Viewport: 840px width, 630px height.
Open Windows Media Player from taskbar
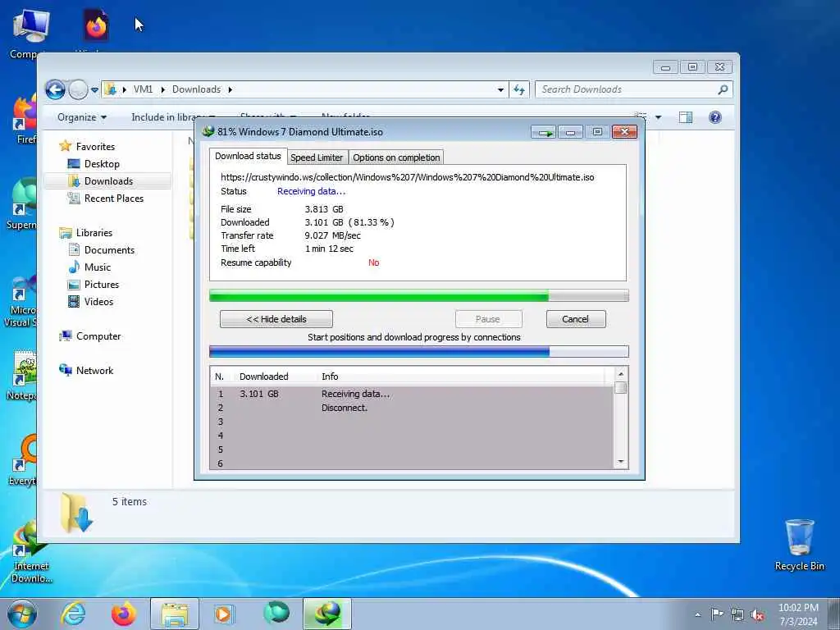pyautogui.click(x=224, y=614)
